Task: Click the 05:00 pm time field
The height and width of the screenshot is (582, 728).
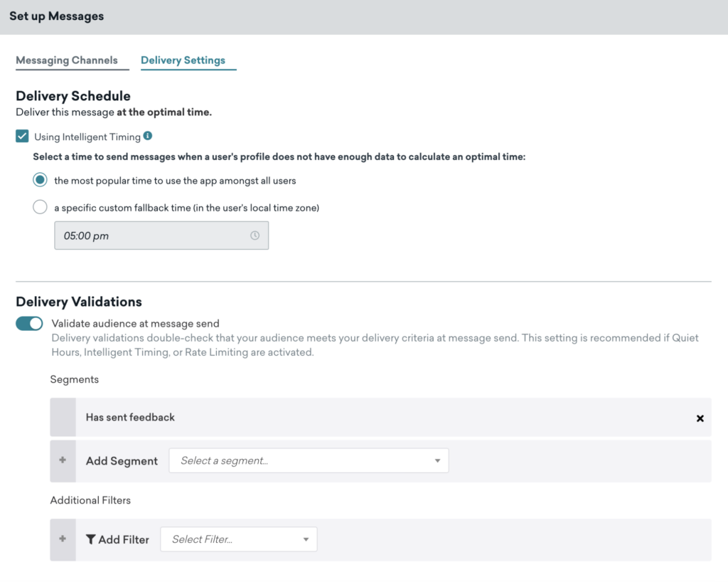Action: coord(161,236)
